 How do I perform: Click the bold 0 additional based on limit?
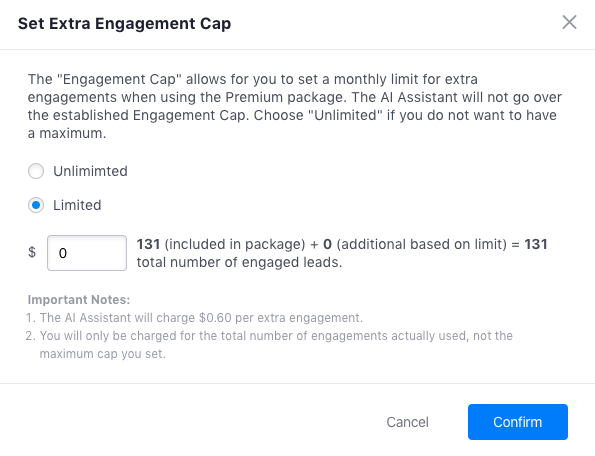327,244
